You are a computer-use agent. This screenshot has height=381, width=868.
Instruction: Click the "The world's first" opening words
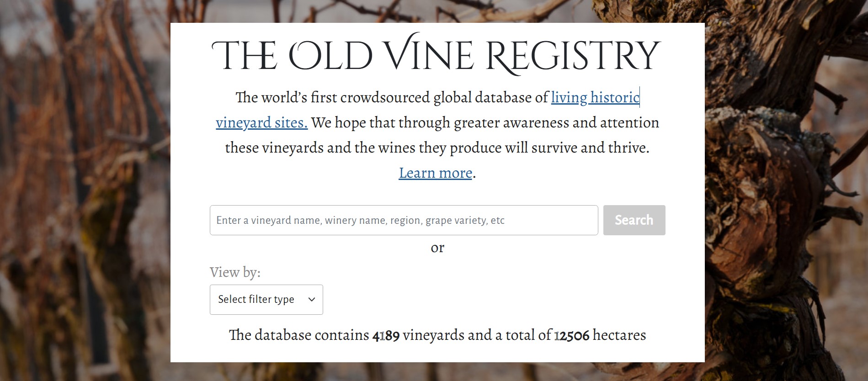286,98
